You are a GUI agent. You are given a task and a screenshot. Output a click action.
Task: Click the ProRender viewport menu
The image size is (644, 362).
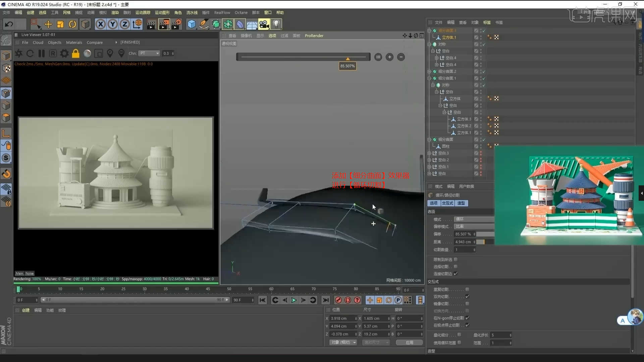tap(314, 36)
